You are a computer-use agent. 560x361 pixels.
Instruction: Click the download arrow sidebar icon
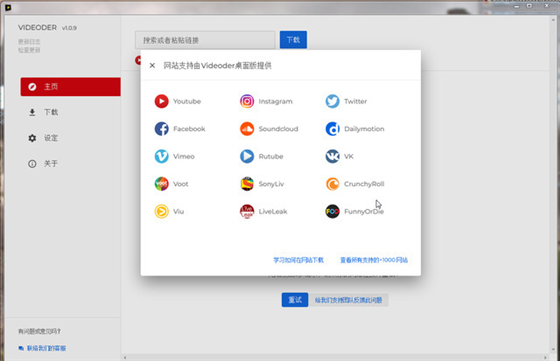click(32, 112)
